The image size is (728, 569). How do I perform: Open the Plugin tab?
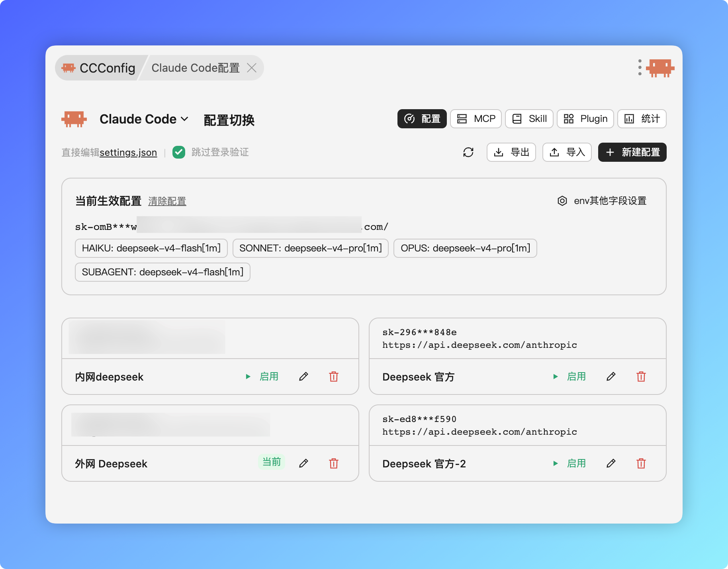(585, 119)
